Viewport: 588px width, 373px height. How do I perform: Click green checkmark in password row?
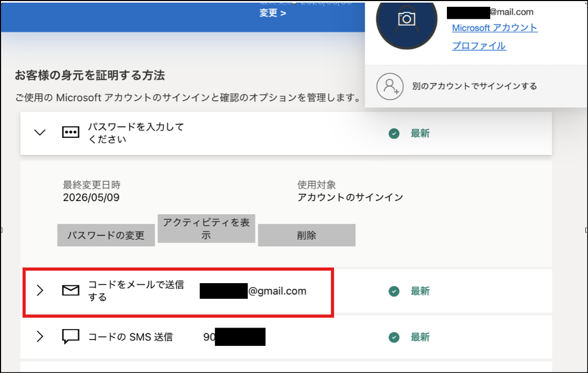coord(394,133)
